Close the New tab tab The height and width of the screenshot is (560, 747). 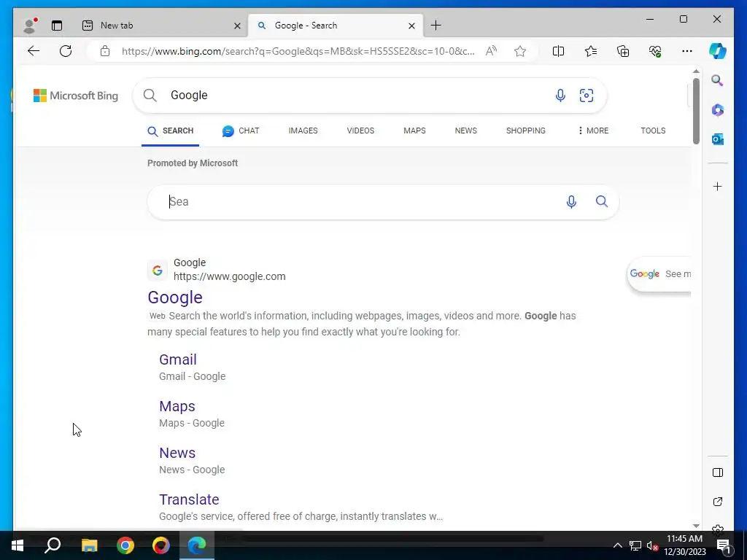pos(237,26)
